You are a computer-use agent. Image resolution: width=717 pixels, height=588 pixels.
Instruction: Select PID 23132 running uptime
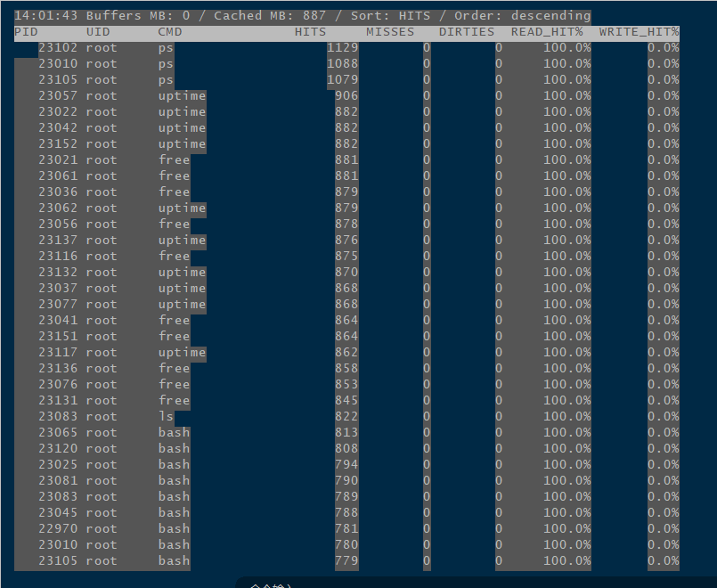pos(58,272)
